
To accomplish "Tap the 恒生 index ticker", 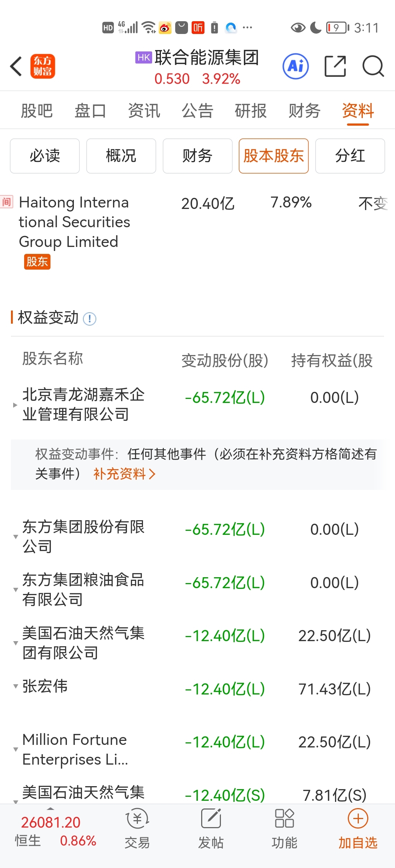I will tap(55, 831).
